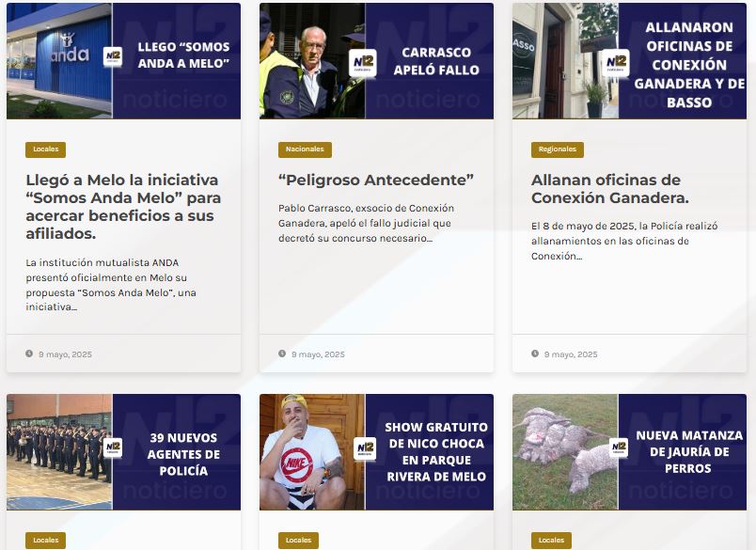Click the N12 logo on the Nico Choca thumbnail
This screenshot has height=550, width=756.
[x=365, y=448]
